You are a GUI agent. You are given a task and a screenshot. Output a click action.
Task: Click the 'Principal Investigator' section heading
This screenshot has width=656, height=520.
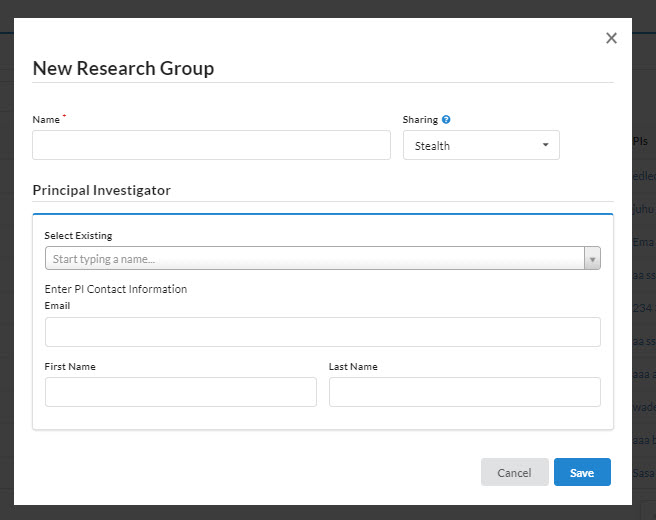101,190
